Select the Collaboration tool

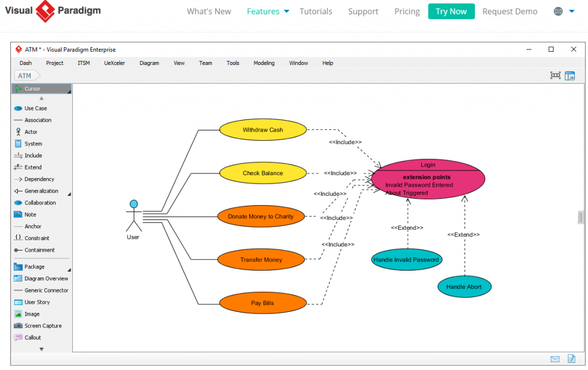click(x=35, y=203)
